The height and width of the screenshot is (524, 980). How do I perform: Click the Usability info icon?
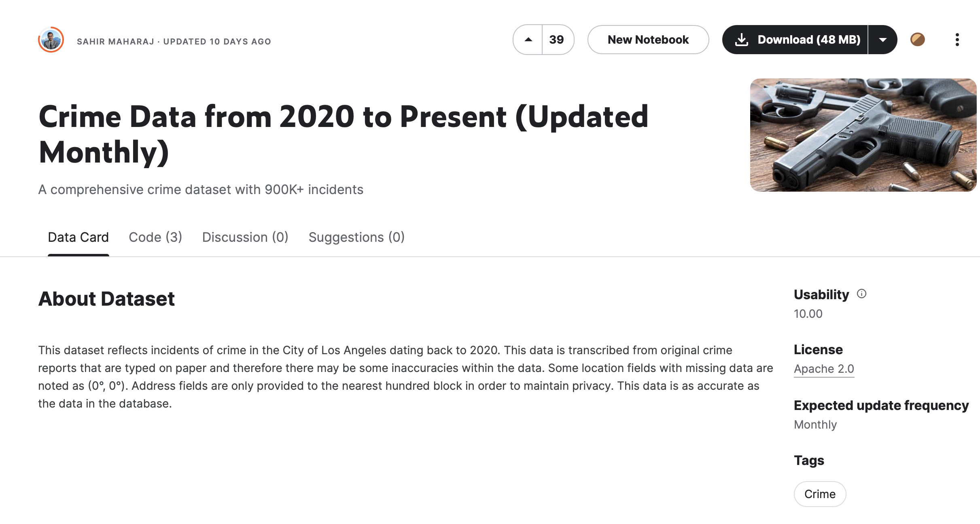862,294
